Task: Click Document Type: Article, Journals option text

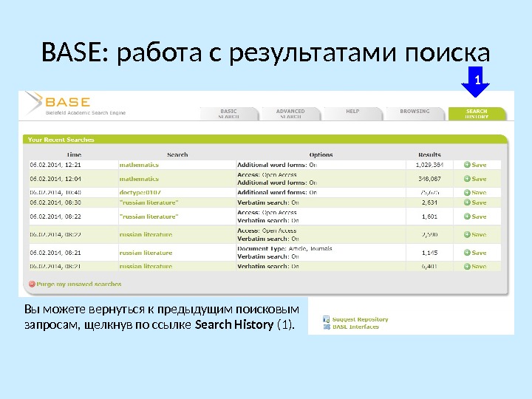Action: [x=284, y=249]
